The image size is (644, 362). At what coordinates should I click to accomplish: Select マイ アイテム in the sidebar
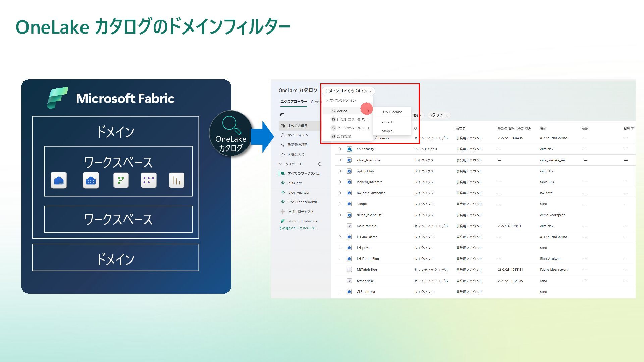coord(298,135)
